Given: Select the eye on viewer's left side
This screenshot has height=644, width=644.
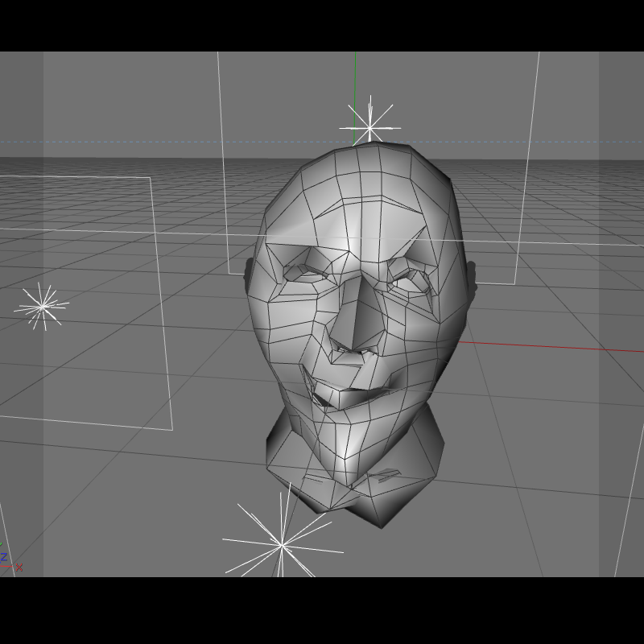Looking at the screenshot, I should point(306,271).
